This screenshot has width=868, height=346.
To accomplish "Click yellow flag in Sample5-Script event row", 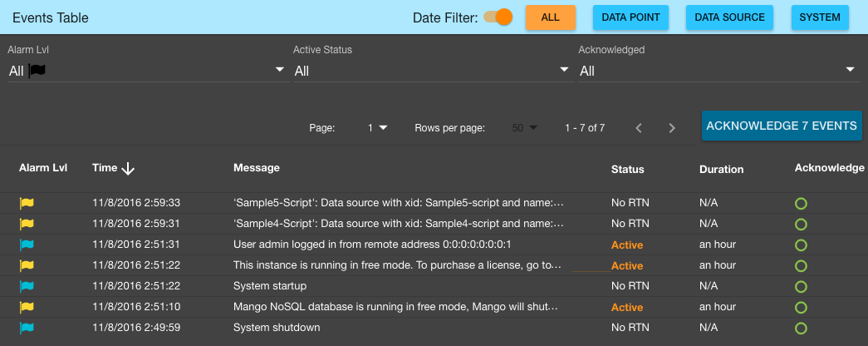I will pyautogui.click(x=27, y=203).
